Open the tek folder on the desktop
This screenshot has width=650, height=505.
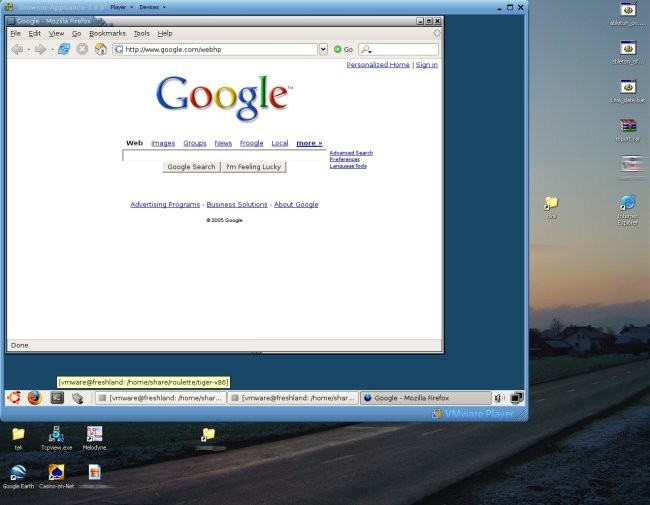(x=18, y=438)
